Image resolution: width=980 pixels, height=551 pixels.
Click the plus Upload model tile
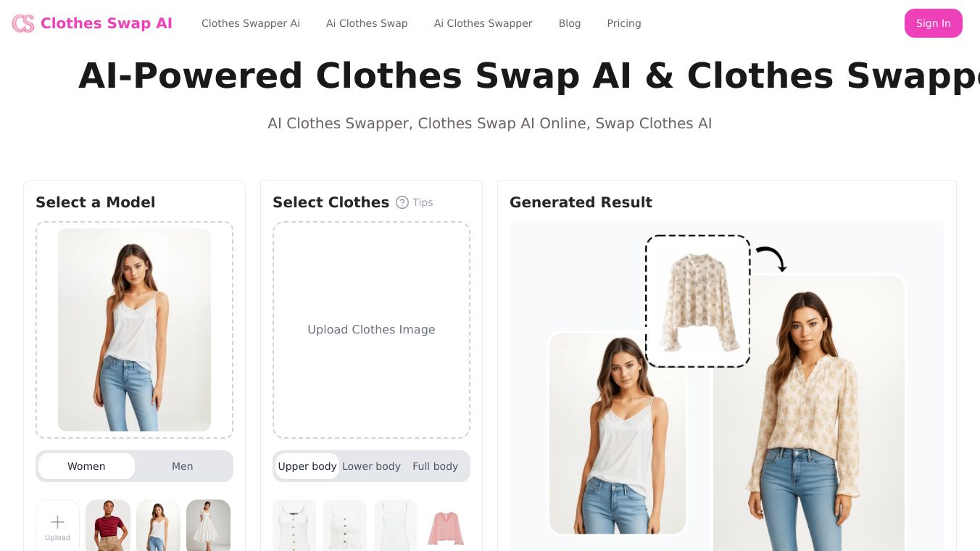pos(57,525)
